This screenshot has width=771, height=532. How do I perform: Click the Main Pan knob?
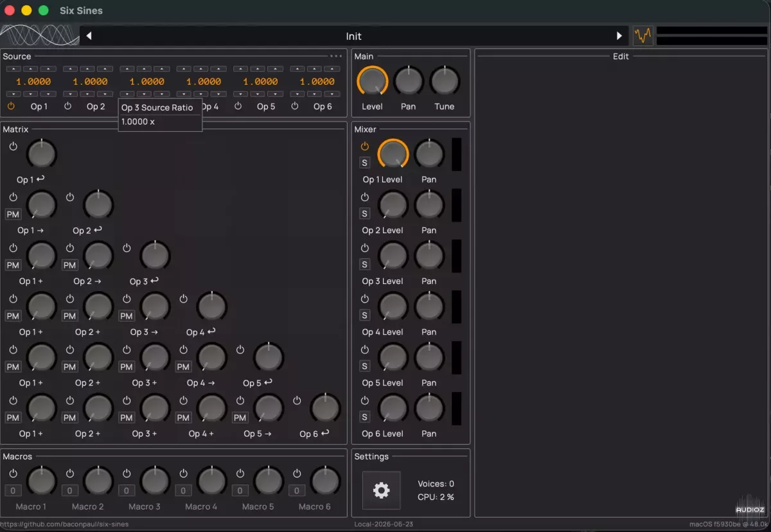tap(409, 82)
